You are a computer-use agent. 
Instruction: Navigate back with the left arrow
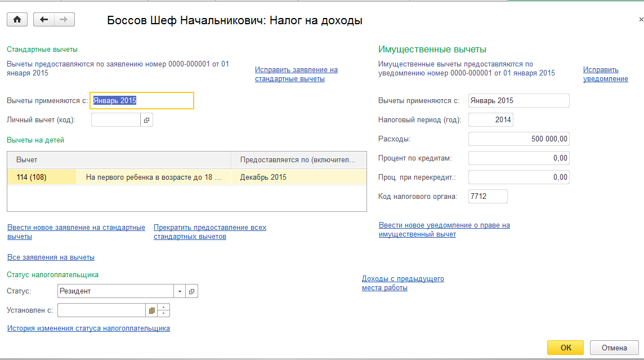(44, 20)
